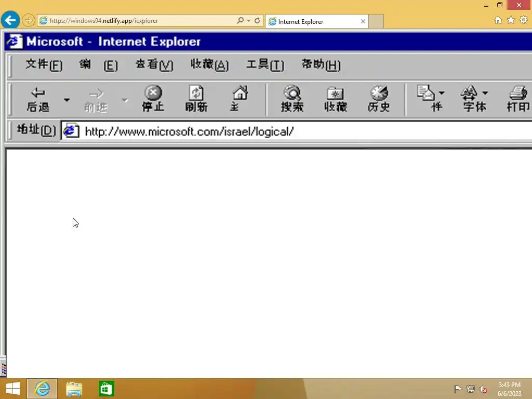This screenshot has height=399, width=532.
Task: Click the page icon in retro address bar
Action: [71, 131]
